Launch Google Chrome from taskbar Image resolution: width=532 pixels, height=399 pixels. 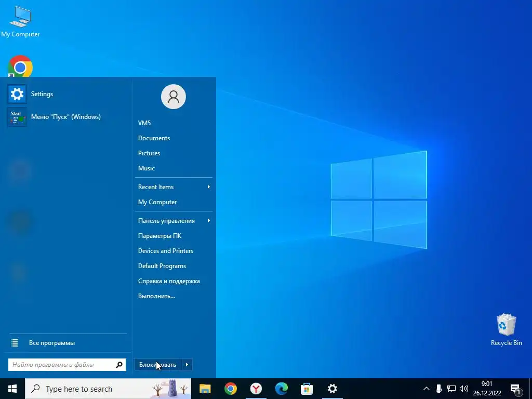(x=230, y=389)
